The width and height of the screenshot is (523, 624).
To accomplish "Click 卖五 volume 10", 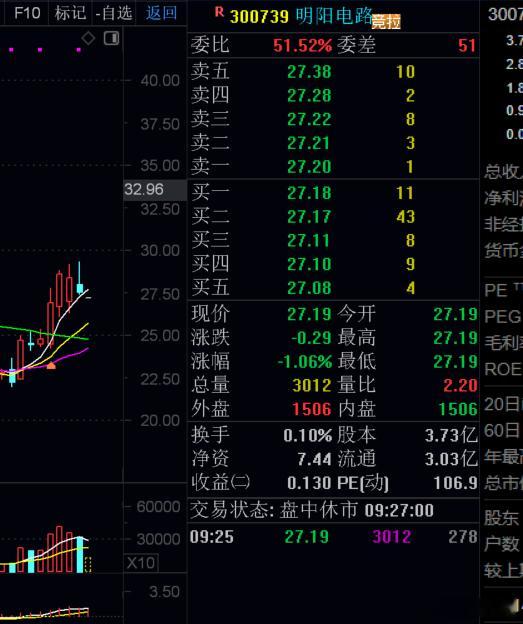I will pyautogui.click(x=406, y=72).
